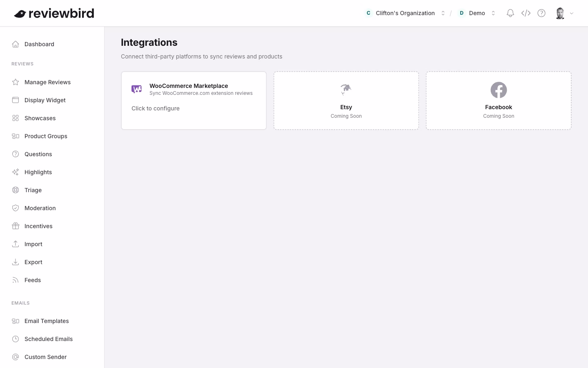The width and height of the screenshot is (588, 368).
Task: Click the reviewbird logo
Action: (x=54, y=13)
